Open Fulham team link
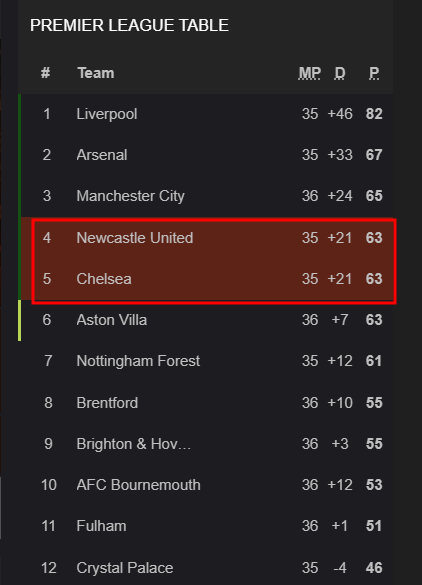 (x=101, y=526)
